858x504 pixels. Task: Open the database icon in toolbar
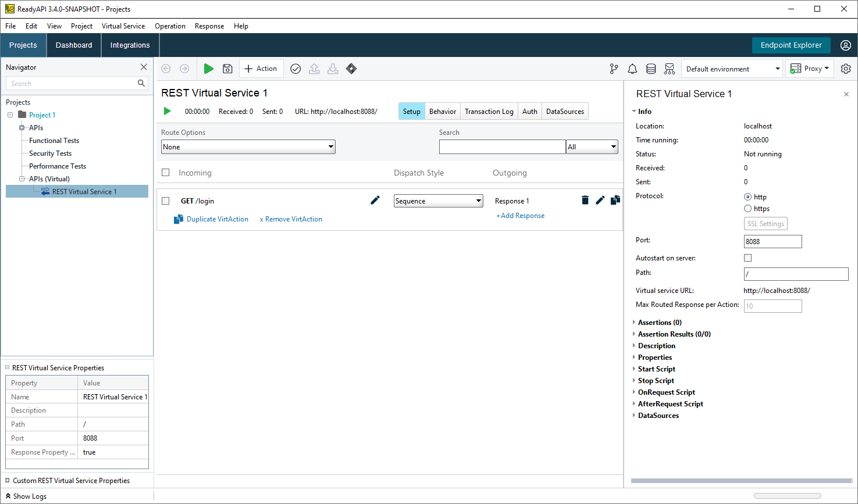click(651, 69)
